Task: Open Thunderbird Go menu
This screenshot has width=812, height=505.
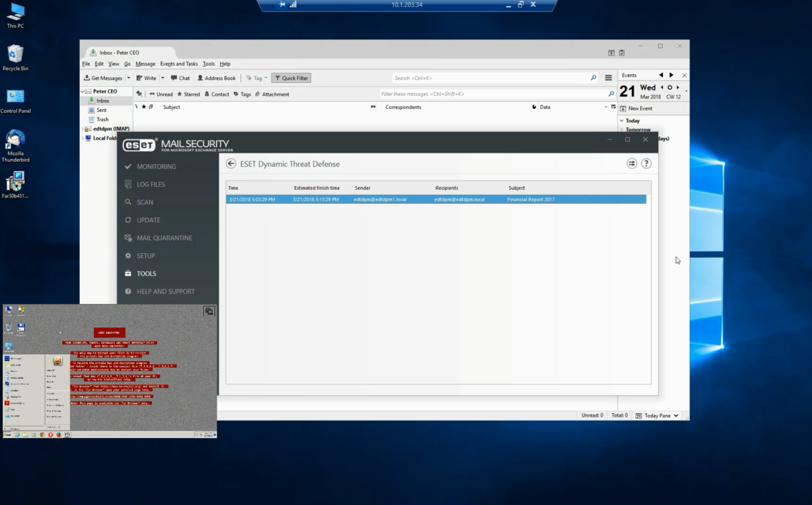Action: [x=128, y=63]
